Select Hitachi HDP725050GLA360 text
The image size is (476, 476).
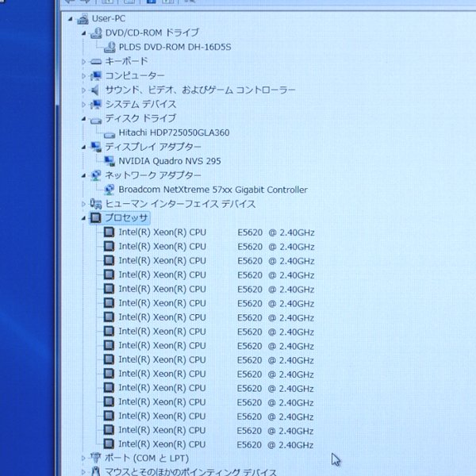coord(174,132)
